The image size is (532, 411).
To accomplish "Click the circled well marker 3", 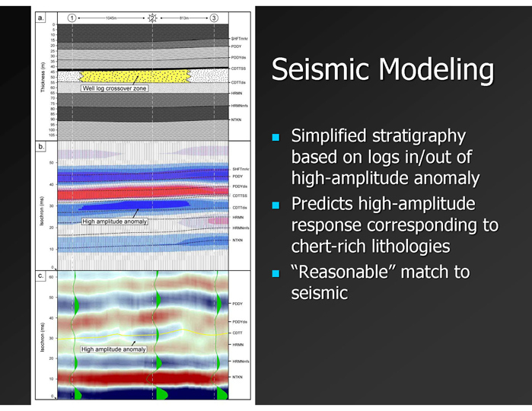I will click(214, 18).
